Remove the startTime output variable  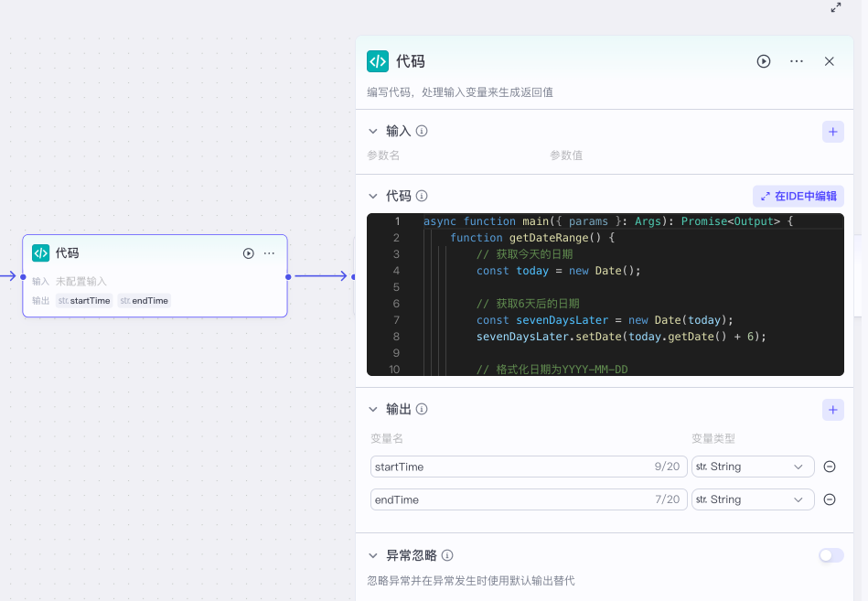830,467
